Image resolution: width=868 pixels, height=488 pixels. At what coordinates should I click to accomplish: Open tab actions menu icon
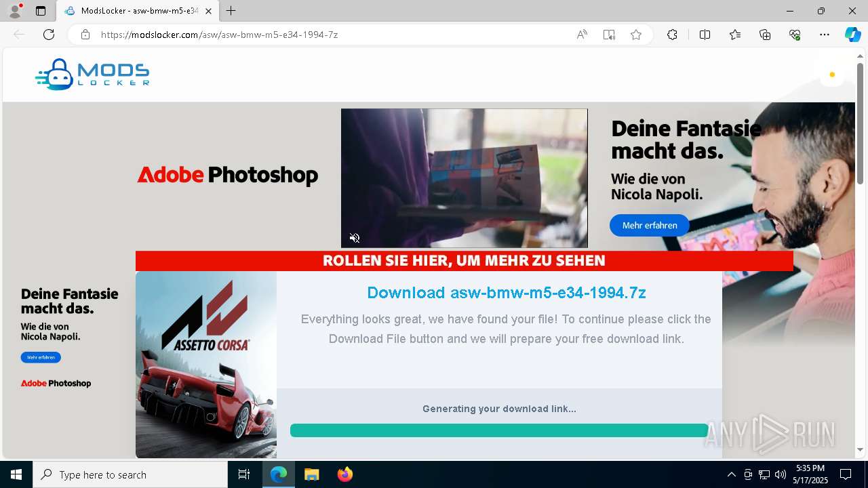41,11
